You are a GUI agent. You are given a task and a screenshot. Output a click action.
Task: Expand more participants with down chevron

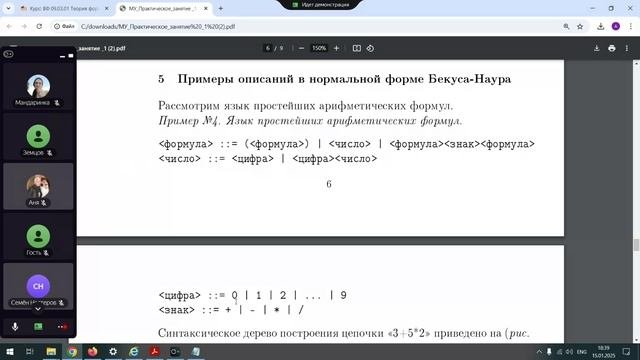[x=38, y=309]
